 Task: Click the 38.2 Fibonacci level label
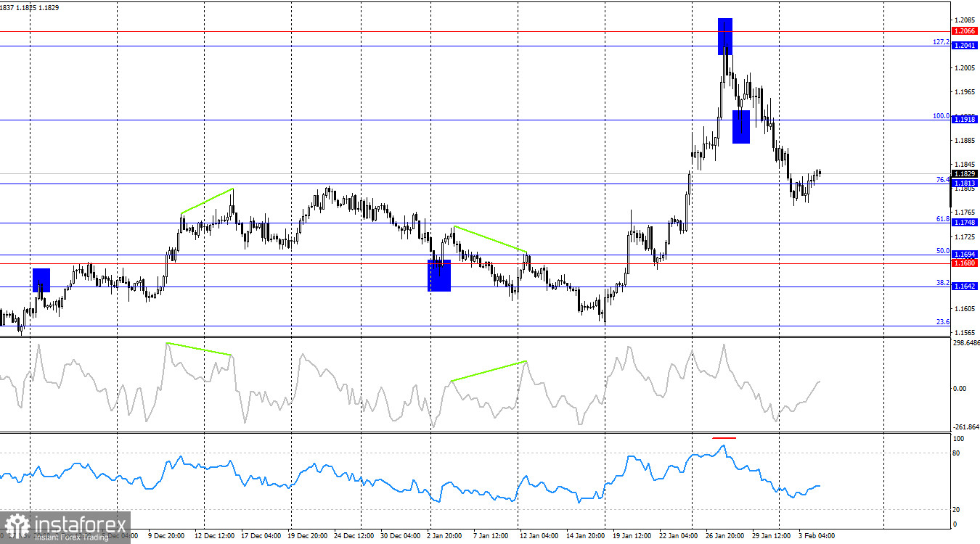coord(943,283)
